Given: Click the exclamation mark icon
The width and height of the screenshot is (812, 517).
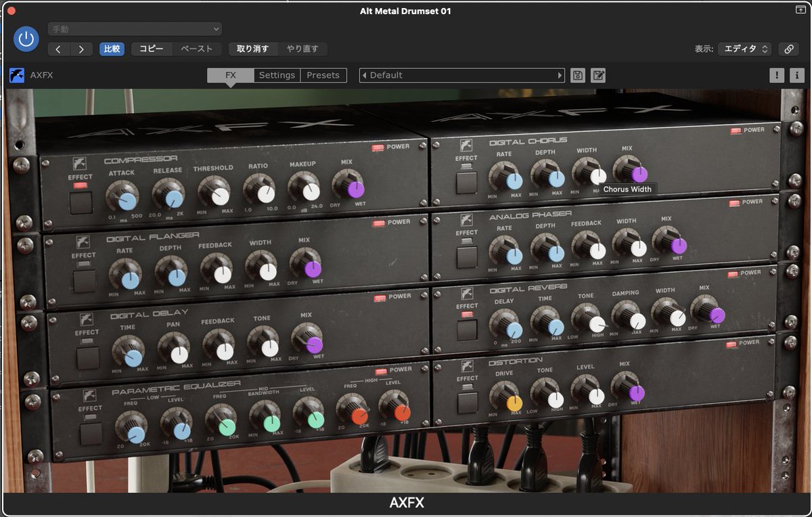Looking at the screenshot, I should [x=777, y=75].
